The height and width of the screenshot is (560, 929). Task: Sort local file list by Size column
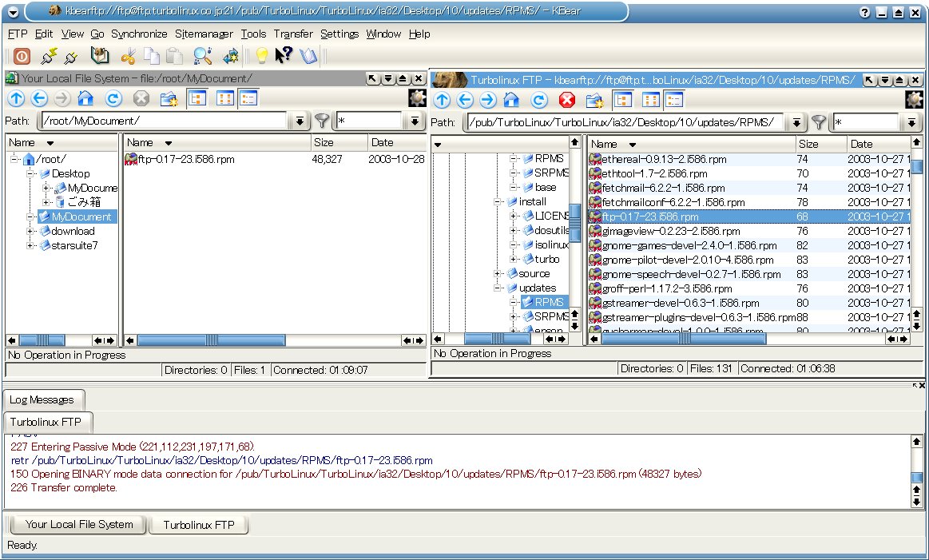tap(339, 142)
